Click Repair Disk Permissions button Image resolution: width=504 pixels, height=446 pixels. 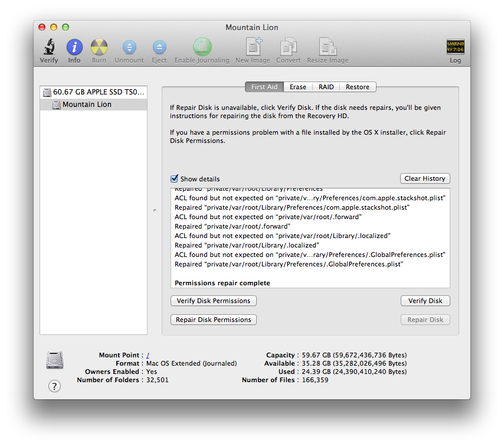[x=214, y=320]
